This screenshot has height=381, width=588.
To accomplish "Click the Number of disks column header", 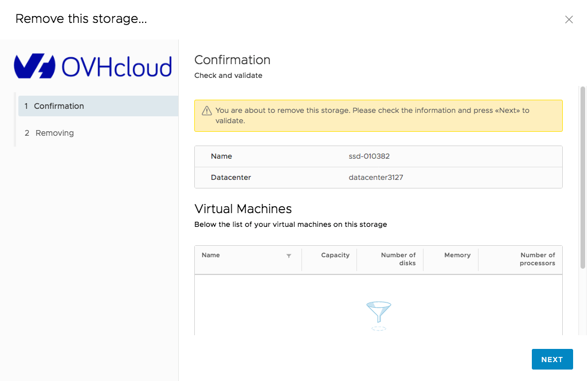I will [398, 259].
